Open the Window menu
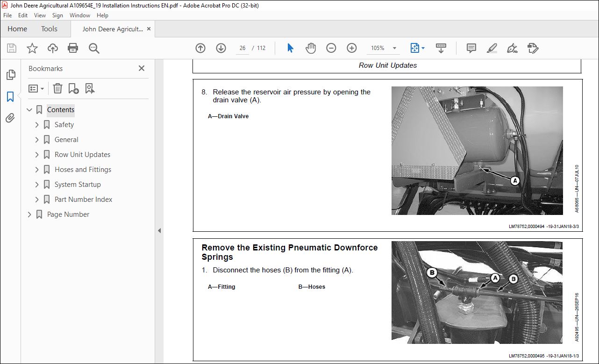Viewport: 599px width, 364px height. click(80, 15)
